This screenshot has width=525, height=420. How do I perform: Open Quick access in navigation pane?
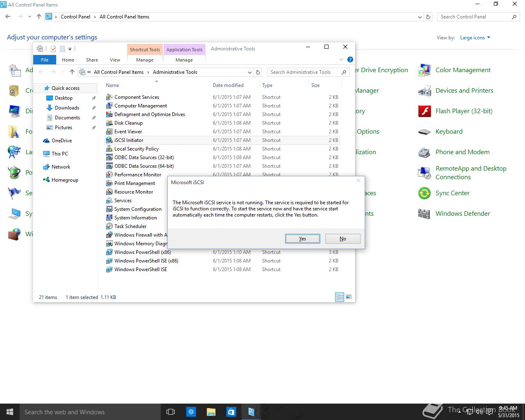[66, 88]
